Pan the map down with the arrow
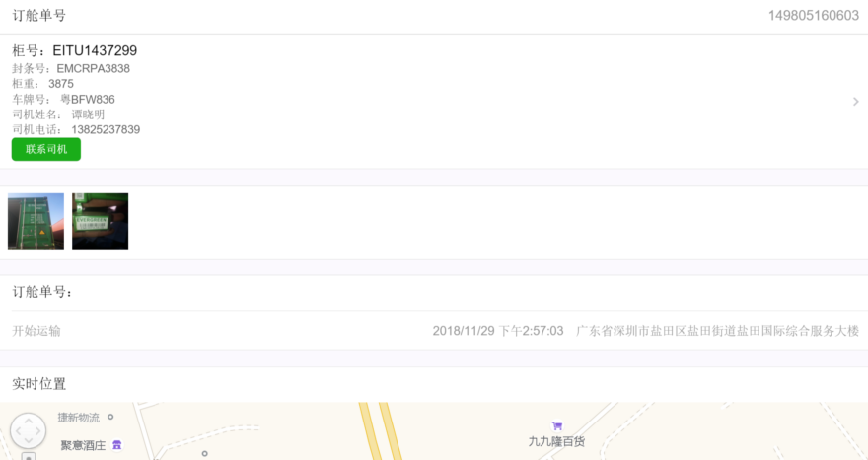This screenshot has width=868, height=460. coord(28,441)
